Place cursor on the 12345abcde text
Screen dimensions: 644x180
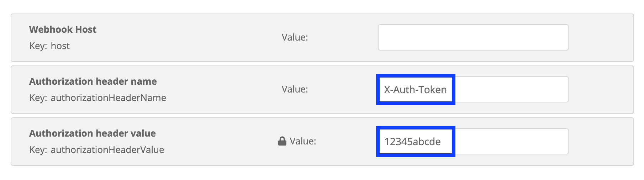click(x=412, y=142)
